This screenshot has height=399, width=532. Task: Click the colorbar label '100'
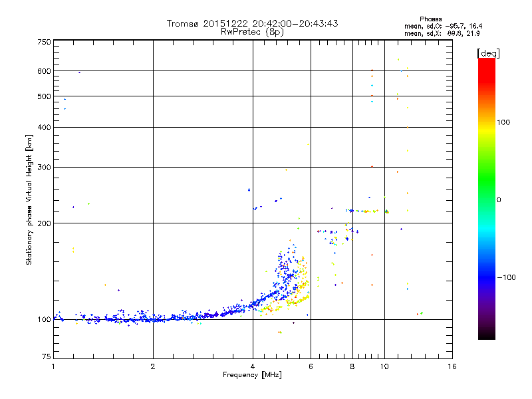click(503, 122)
